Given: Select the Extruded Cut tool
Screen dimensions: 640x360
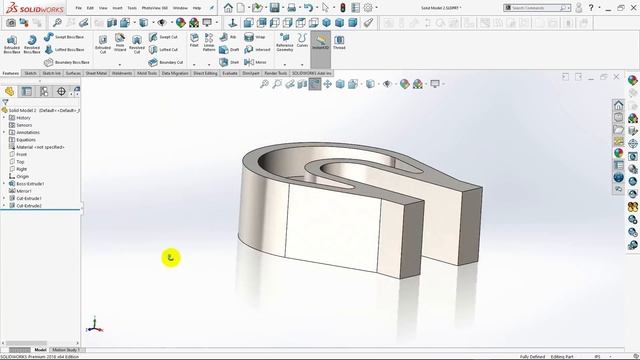Looking at the screenshot, I should 103,44.
